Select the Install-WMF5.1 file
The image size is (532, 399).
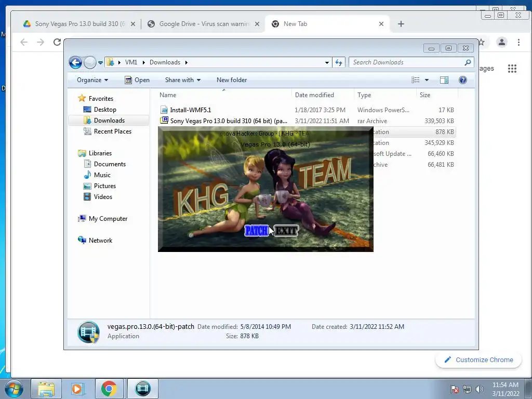click(190, 110)
